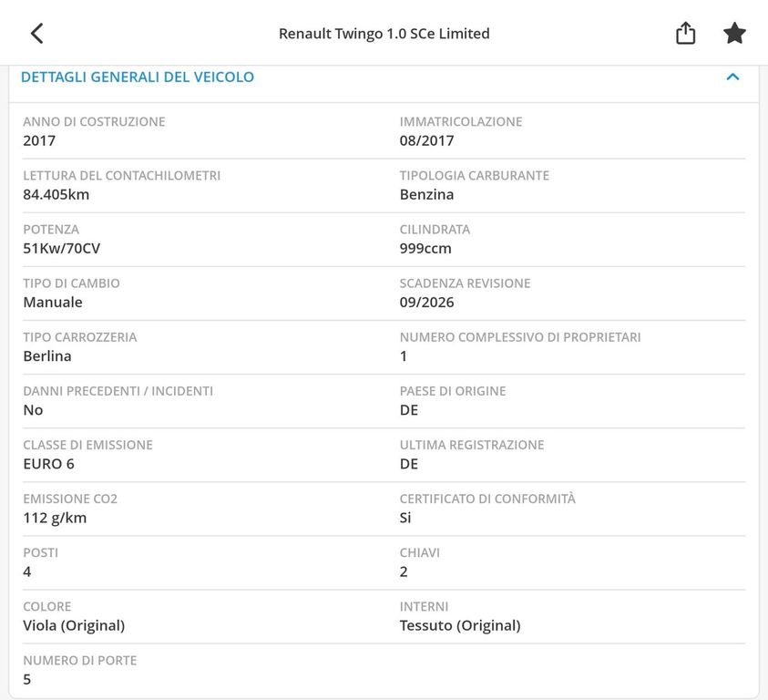Select the construction year value 2017
The width and height of the screenshot is (768, 700).
(39, 140)
